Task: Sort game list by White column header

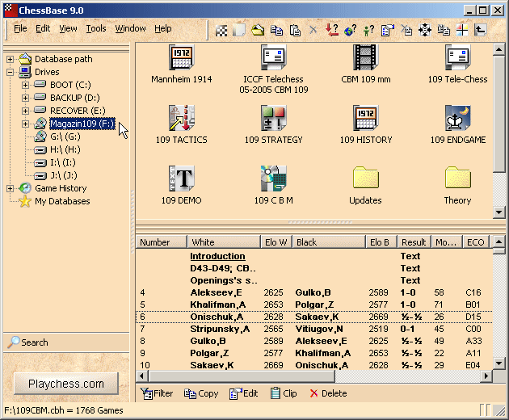Action: (x=224, y=242)
